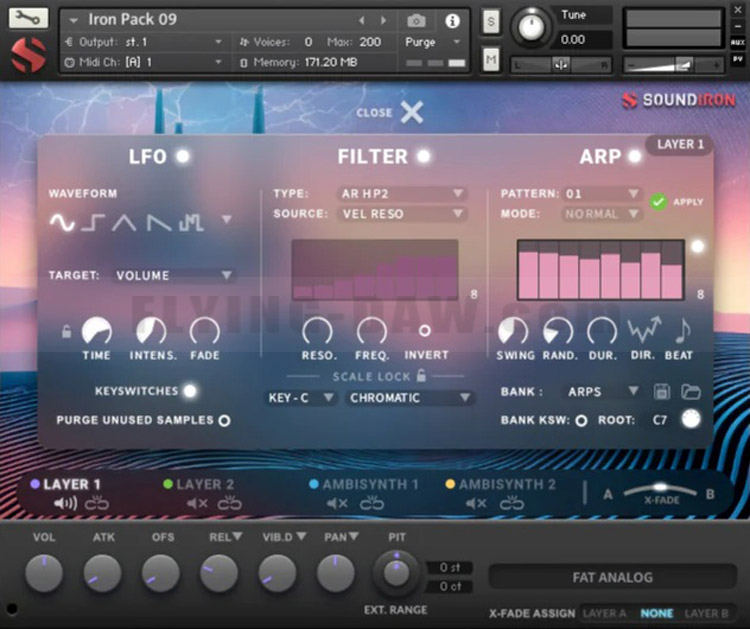750x629 pixels.
Task: Click the camera snapshot icon
Action: [416, 20]
